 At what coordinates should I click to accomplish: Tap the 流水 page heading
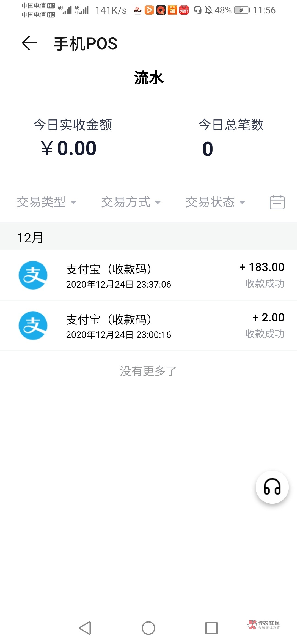[148, 78]
